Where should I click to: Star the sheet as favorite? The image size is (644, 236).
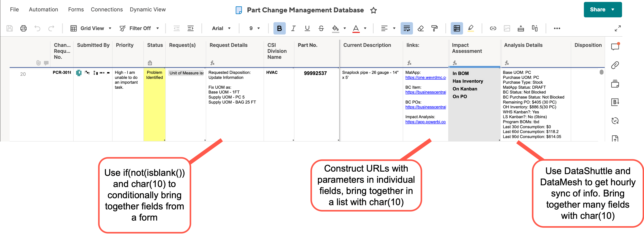coord(373,10)
